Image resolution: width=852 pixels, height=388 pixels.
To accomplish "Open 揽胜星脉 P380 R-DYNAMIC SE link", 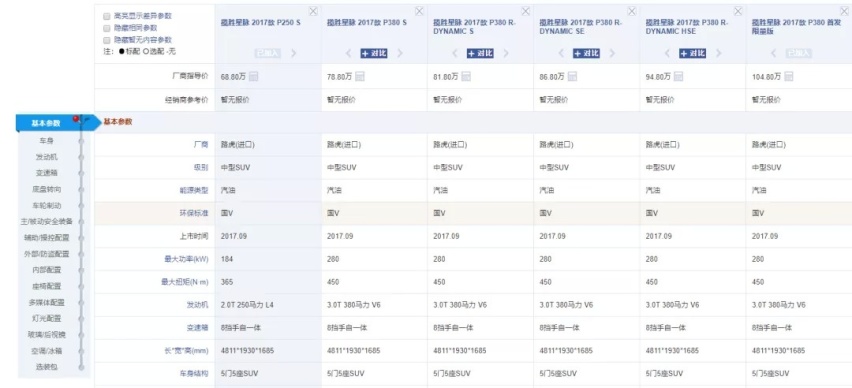I will 581,27.
